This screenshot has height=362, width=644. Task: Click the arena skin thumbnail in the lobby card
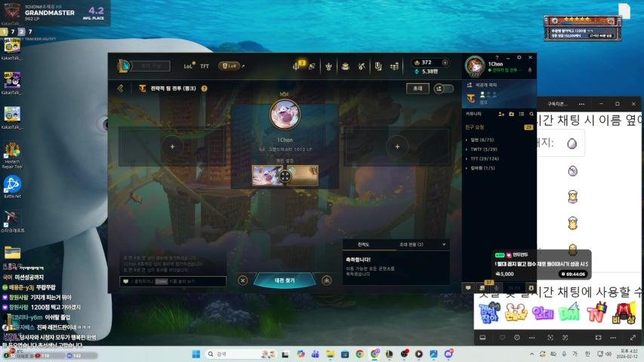coord(303,176)
